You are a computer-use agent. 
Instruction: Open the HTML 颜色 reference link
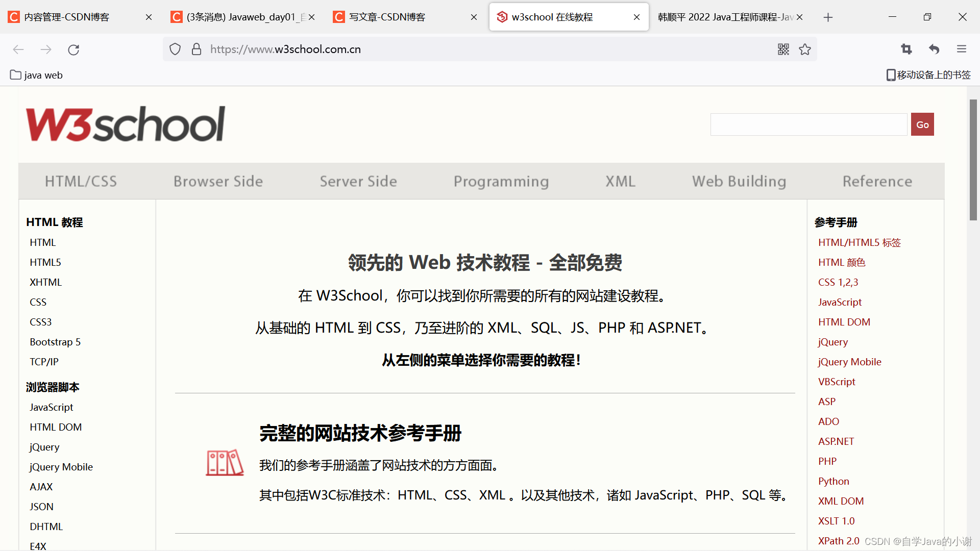(842, 262)
